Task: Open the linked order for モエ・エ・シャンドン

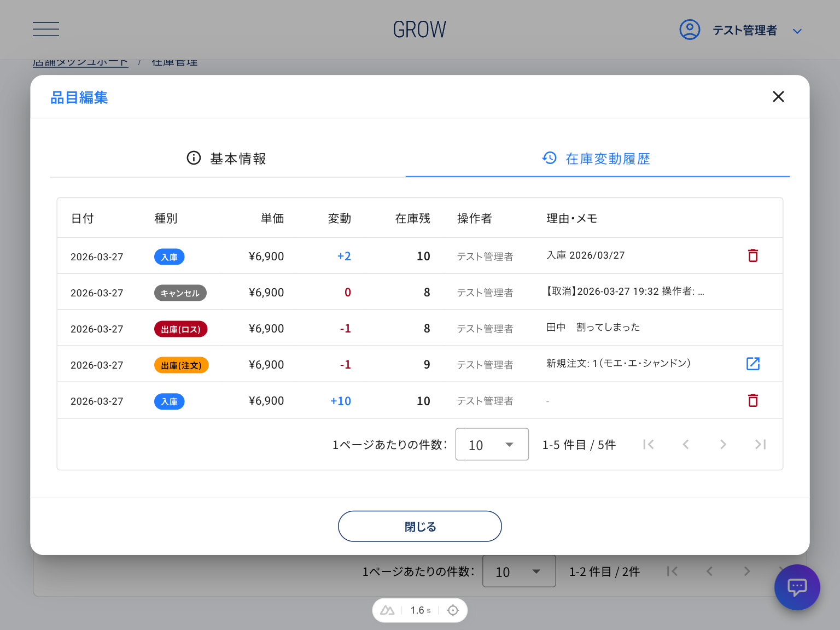Action: [753, 363]
